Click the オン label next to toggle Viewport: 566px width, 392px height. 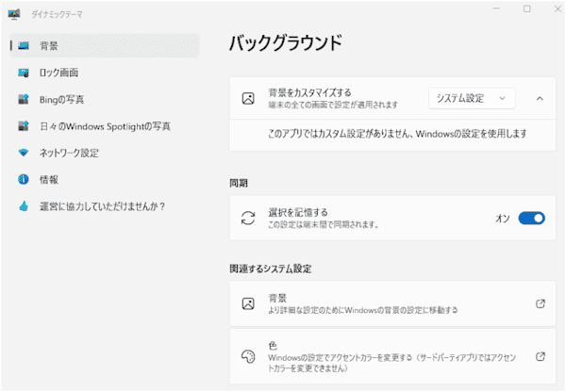503,219
